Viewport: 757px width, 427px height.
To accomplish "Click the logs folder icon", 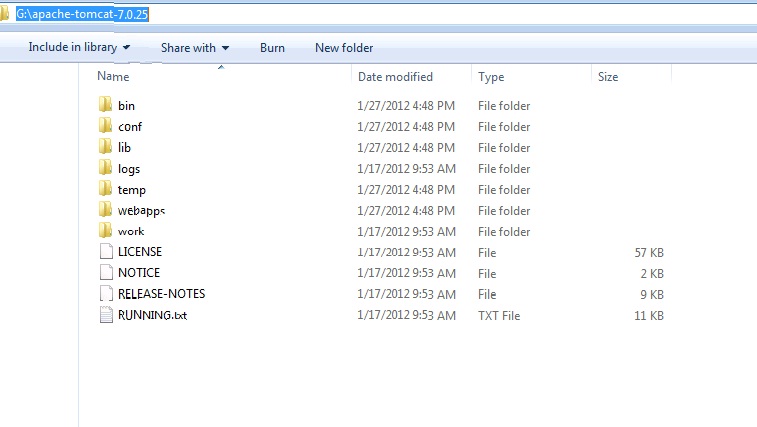I will (x=105, y=167).
